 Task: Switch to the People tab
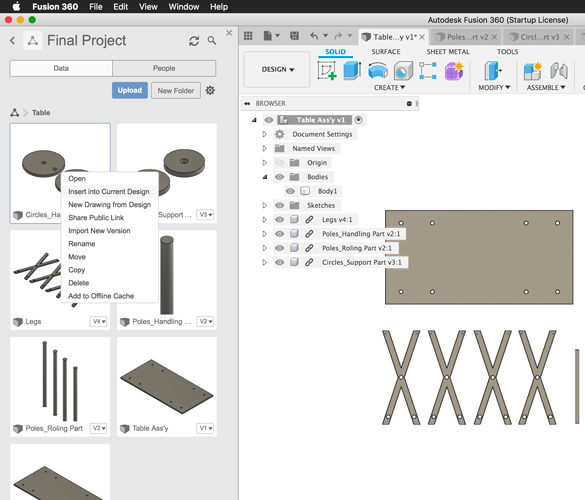point(164,68)
